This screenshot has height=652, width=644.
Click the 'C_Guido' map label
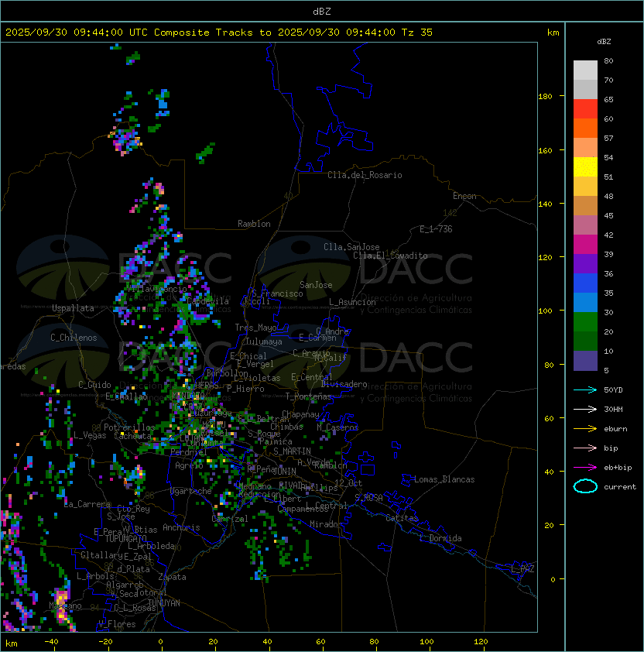pos(94,385)
